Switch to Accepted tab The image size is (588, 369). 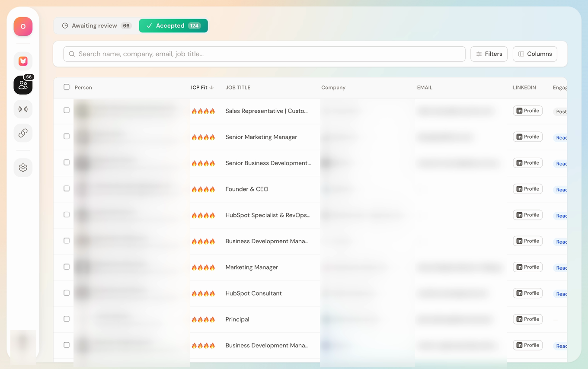[x=173, y=26]
